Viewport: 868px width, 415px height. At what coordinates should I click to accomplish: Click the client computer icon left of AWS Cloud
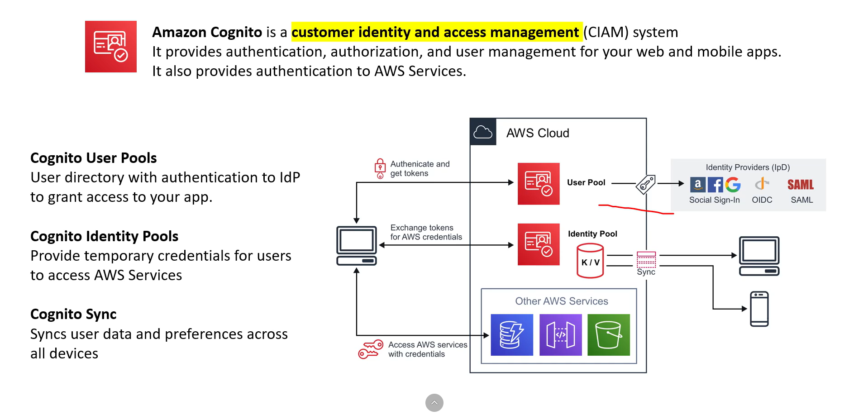(357, 246)
